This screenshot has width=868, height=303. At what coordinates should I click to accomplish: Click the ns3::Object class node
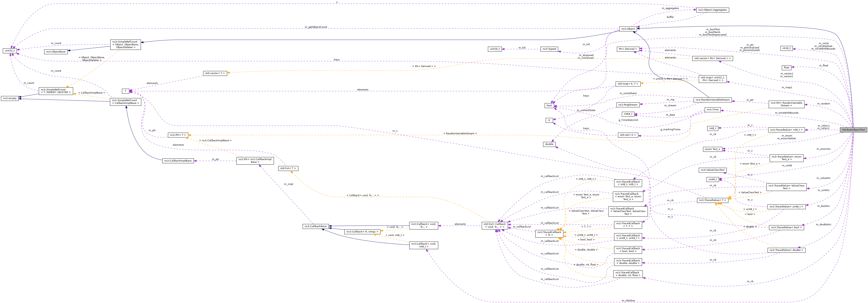tap(628, 29)
